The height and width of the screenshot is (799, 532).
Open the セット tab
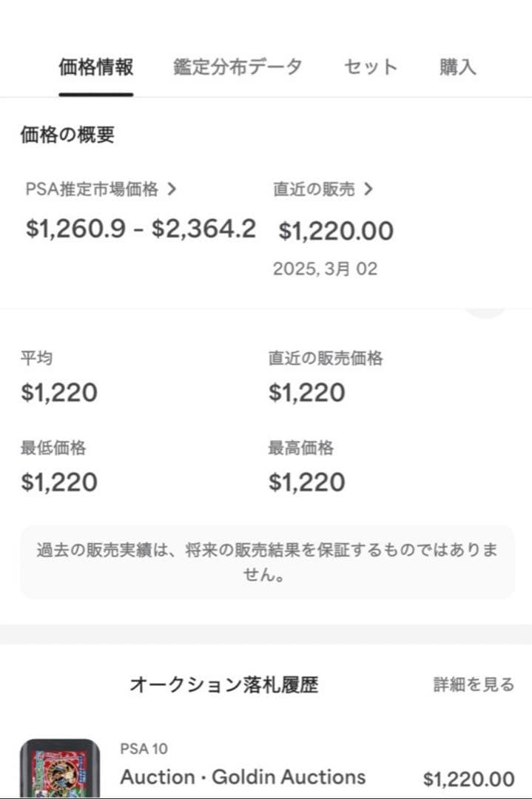(368, 67)
